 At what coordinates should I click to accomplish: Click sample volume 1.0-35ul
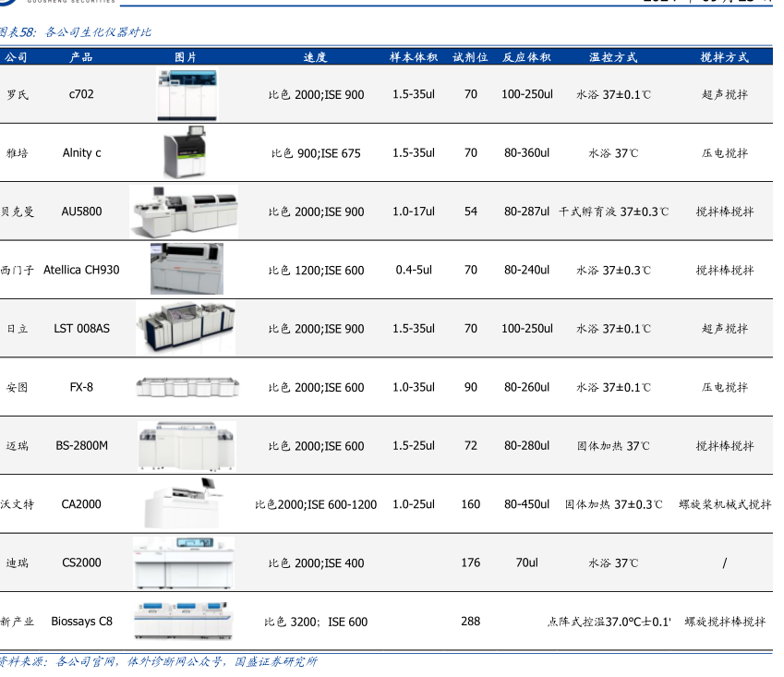(x=414, y=387)
